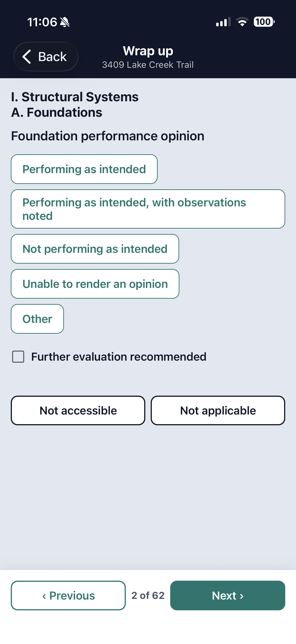Select the Other opinion option
The height and width of the screenshot is (644, 296).
click(x=37, y=319)
